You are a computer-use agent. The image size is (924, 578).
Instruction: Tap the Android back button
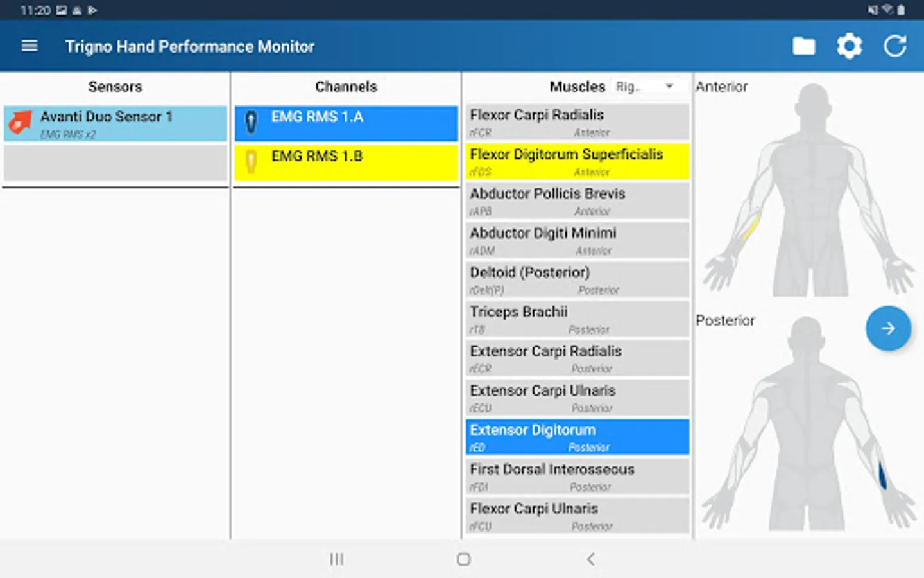pyautogui.click(x=590, y=559)
